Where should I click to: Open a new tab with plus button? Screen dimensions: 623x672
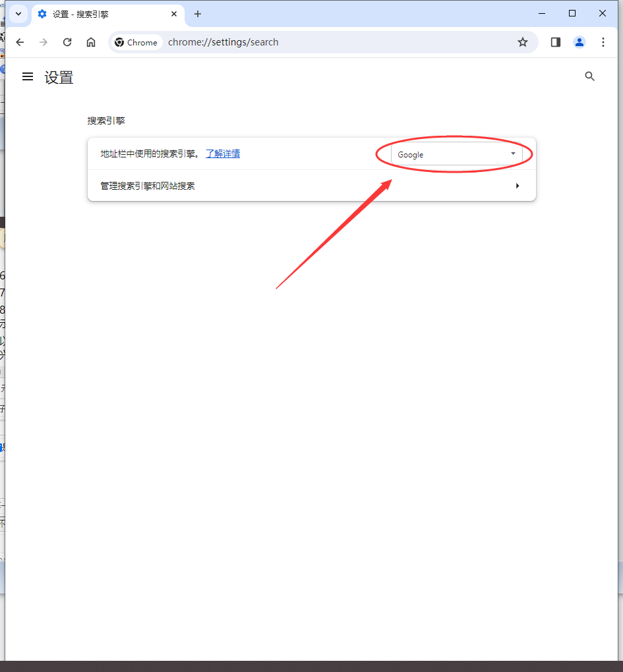[x=198, y=14]
